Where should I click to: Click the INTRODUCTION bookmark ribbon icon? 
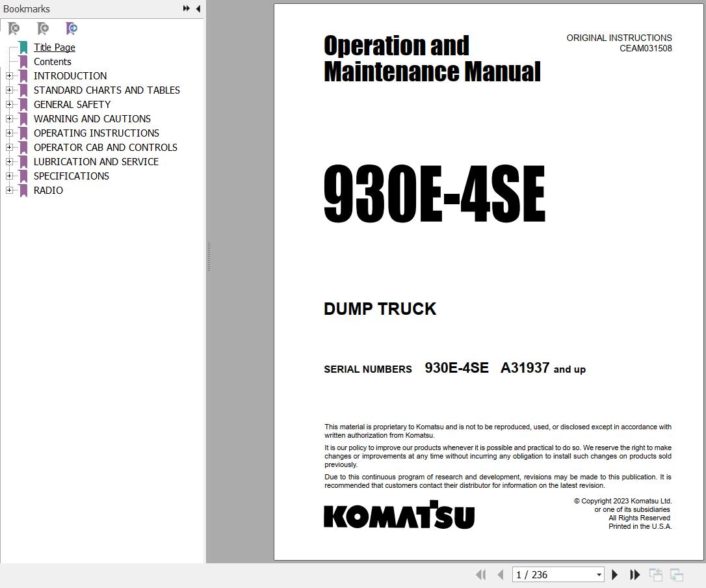tap(23, 76)
